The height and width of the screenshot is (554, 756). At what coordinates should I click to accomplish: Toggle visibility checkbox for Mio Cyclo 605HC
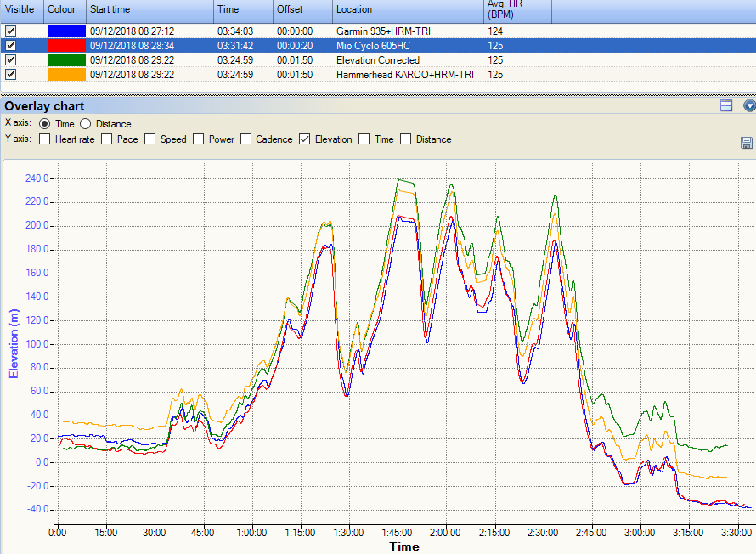(10, 46)
